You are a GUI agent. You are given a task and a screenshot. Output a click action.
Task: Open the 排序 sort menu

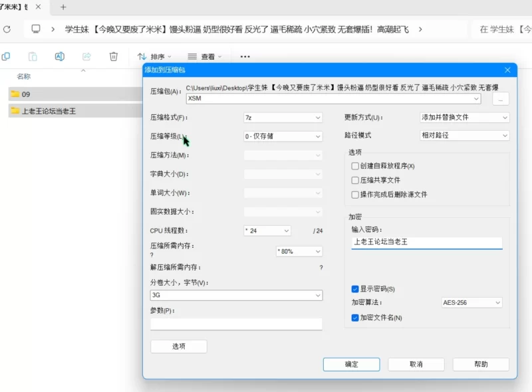point(154,56)
